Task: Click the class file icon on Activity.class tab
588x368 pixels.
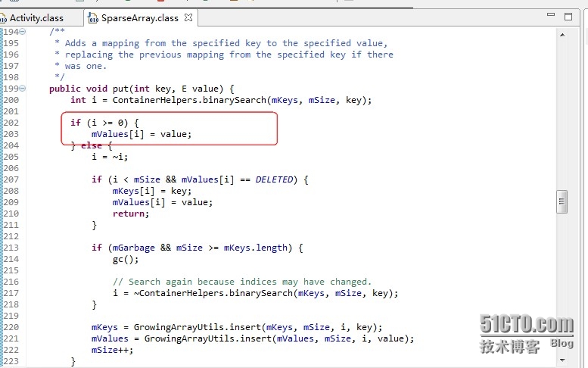Action: point(3,18)
